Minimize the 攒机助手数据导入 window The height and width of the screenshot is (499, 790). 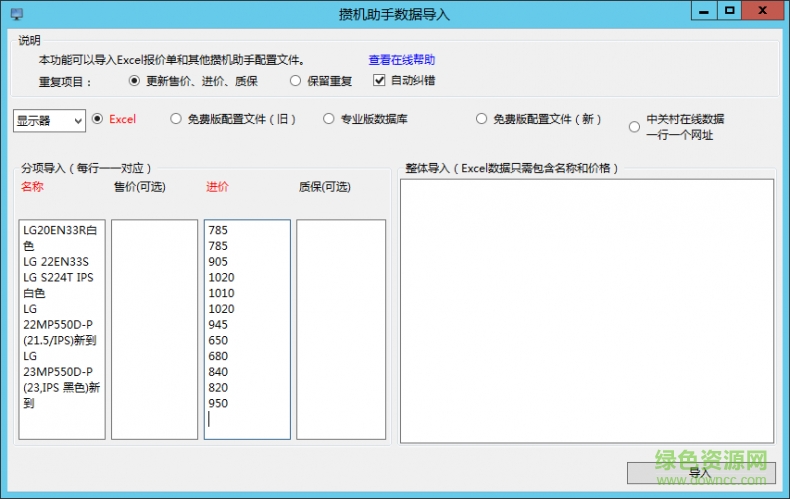pyautogui.click(x=704, y=11)
